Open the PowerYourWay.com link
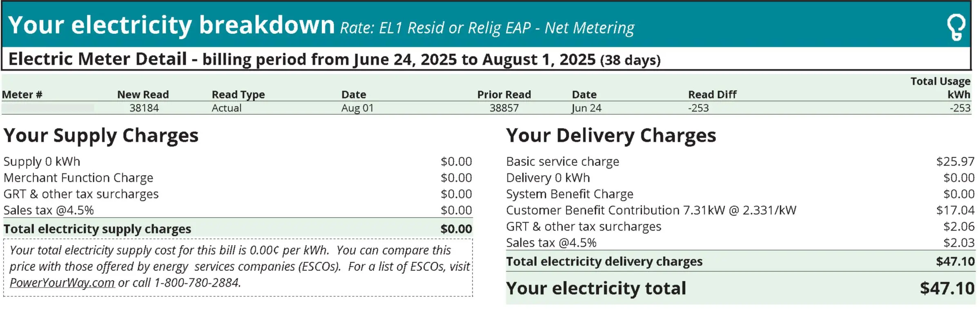The image size is (980, 309). coord(62,282)
